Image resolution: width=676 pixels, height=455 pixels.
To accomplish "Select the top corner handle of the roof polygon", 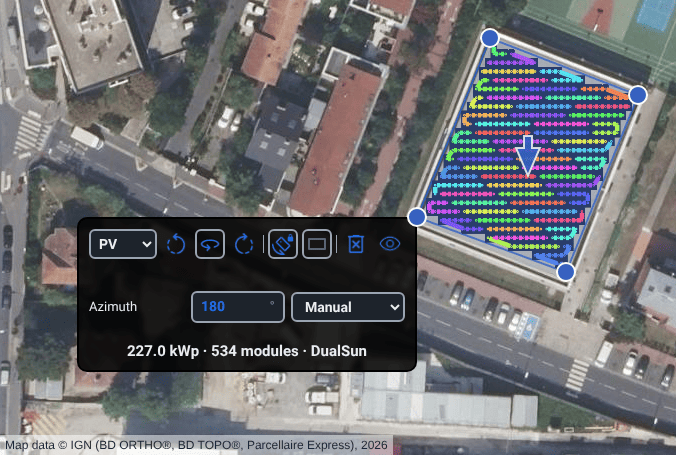I will pyautogui.click(x=490, y=38).
